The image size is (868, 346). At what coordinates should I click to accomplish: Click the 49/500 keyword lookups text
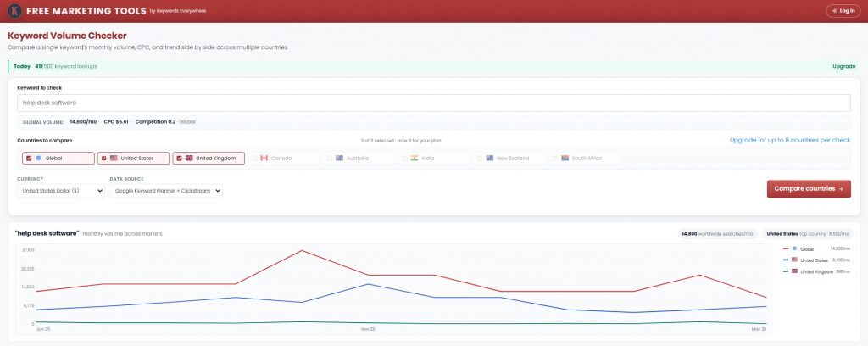(x=66, y=66)
